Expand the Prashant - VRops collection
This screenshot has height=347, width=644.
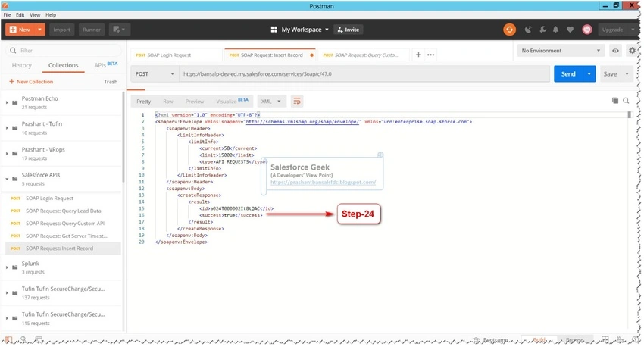point(7,154)
